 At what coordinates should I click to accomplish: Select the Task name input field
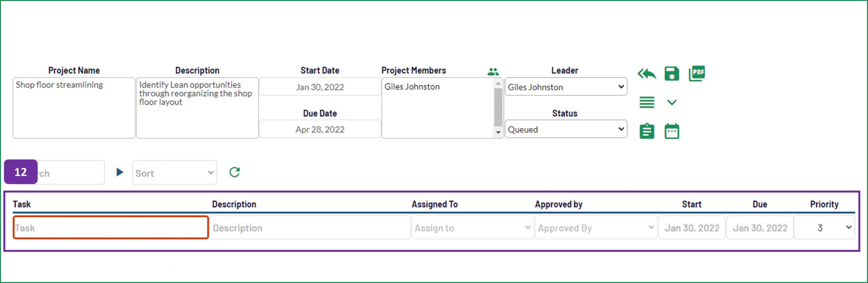point(111,228)
